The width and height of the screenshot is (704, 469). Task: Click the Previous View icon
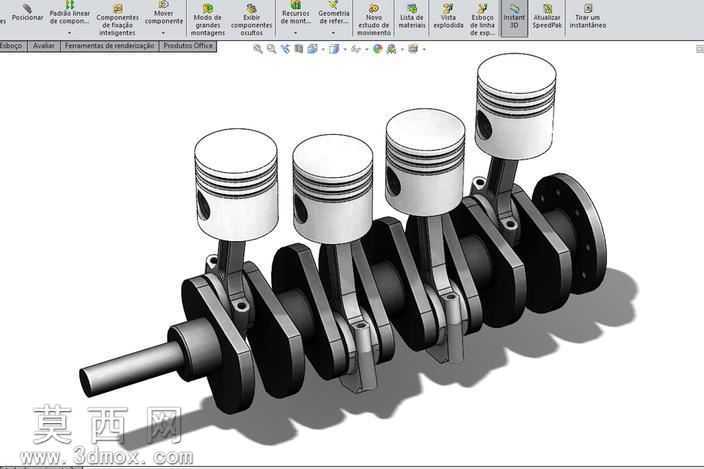(285, 49)
